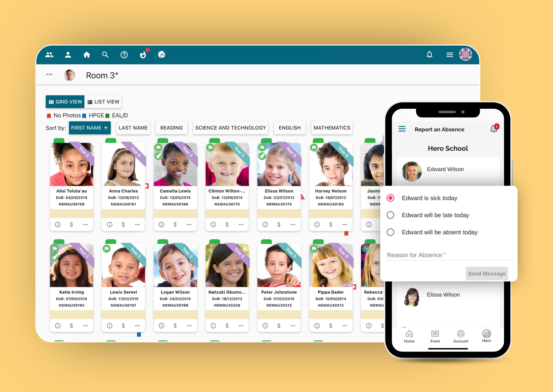Open the Feed tab in the mobile app
The width and height of the screenshot is (553, 392).
(435, 337)
